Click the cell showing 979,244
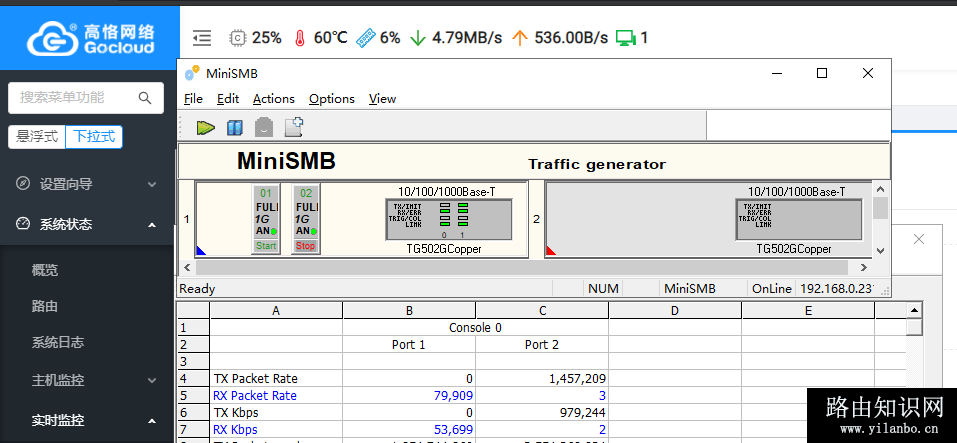 tap(542, 412)
